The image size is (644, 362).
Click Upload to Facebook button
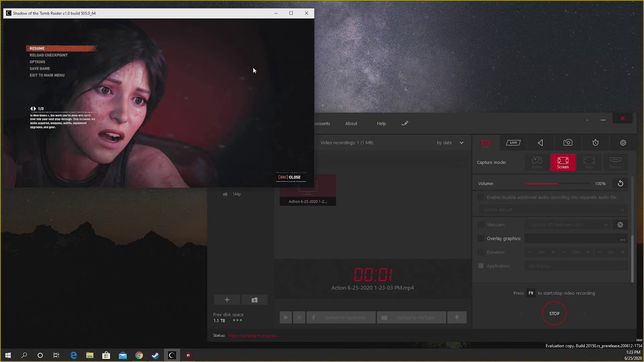coord(341,317)
